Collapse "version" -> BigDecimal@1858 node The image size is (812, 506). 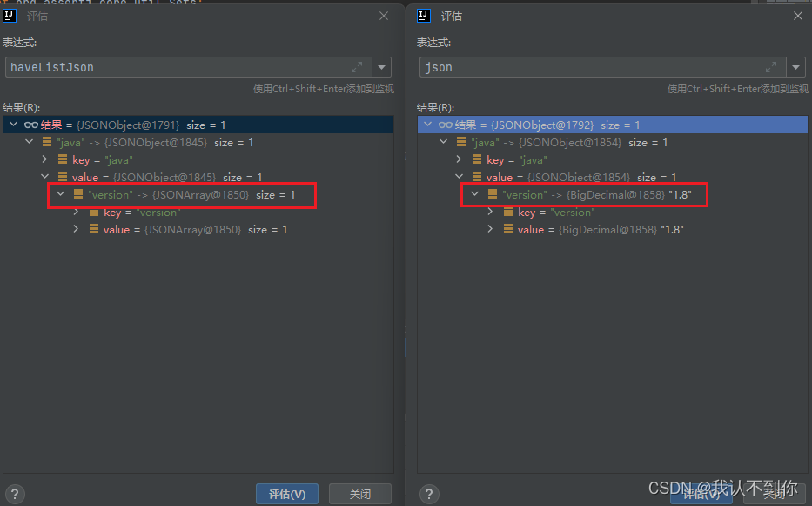475,194
